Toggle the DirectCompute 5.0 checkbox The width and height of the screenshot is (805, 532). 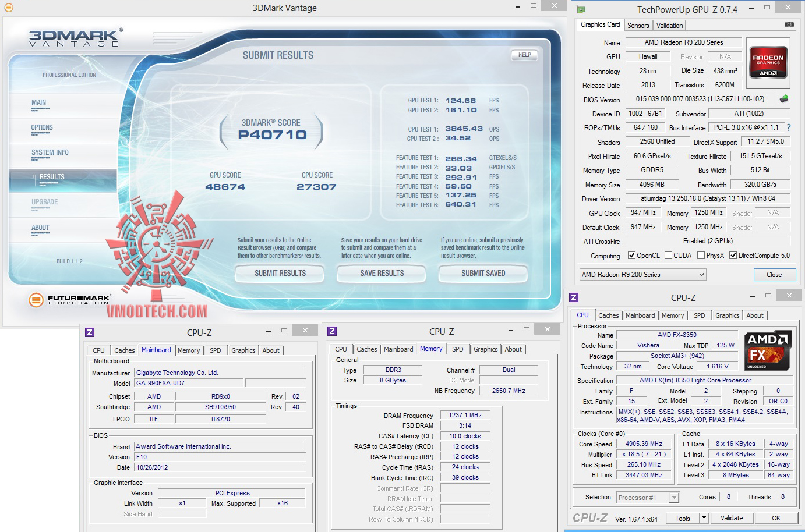point(733,256)
